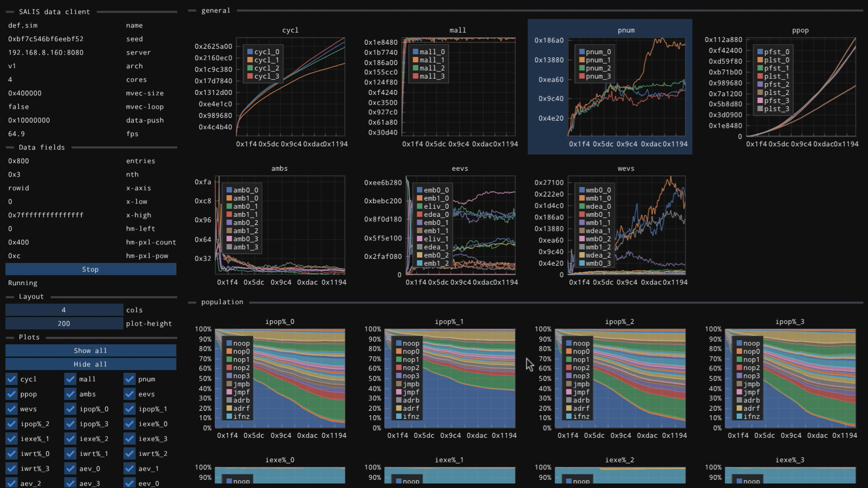Viewport: 868px width, 488px height.
Task: Collapse the population section header
Action: [222, 302]
